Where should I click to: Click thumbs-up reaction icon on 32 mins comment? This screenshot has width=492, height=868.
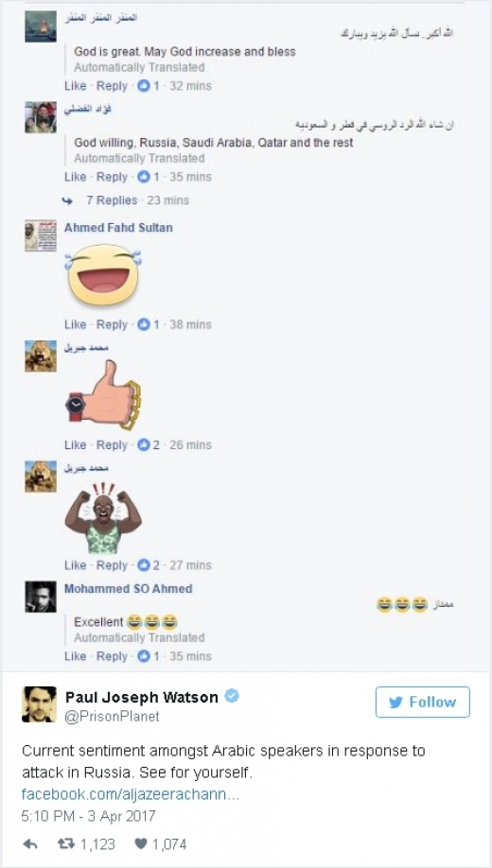pos(144,86)
